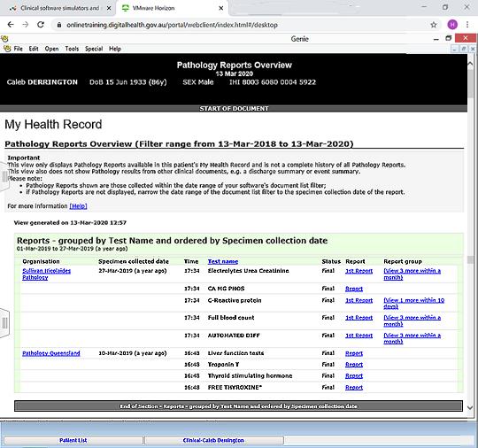
Task: Click the site padlock icon
Action: point(59,25)
